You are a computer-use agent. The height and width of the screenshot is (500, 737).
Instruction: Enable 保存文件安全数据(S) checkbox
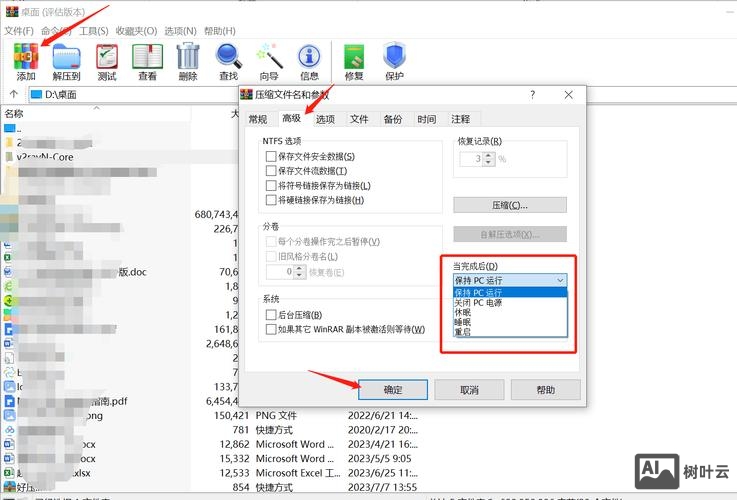click(x=271, y=156)
